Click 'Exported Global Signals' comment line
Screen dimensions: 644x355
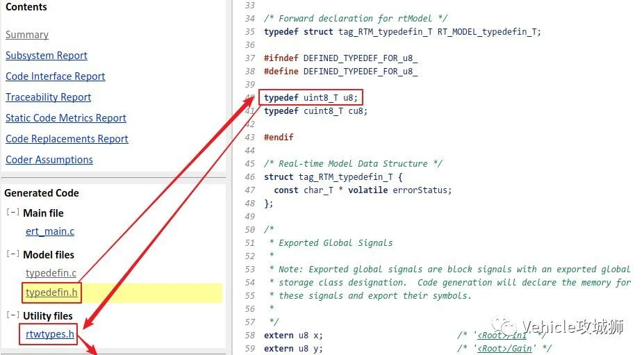pyautogui.click(x=331, y=243)
